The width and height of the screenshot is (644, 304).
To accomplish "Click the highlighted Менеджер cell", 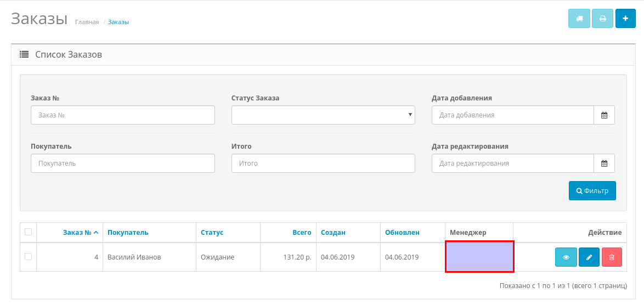I will coord(479,257).
